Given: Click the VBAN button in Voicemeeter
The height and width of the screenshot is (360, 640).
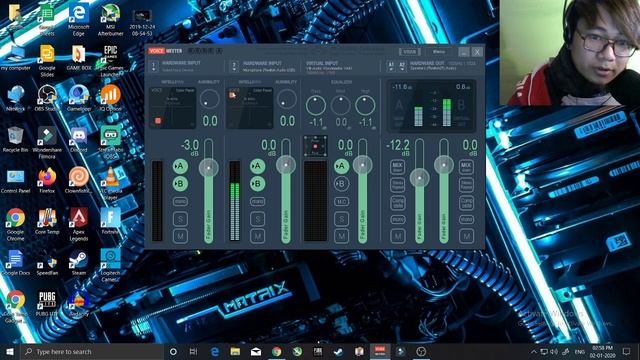Looking at the screenshot, I should [409, 52].
